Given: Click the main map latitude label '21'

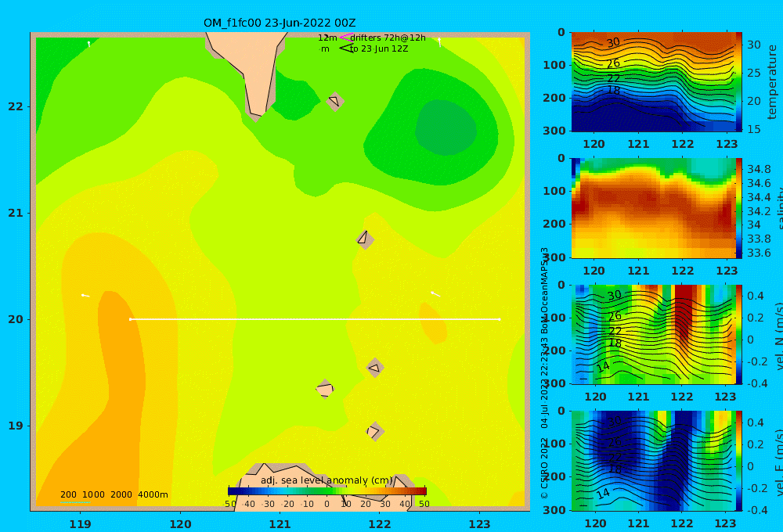Looking at the screenshot, I should (16, 213).
